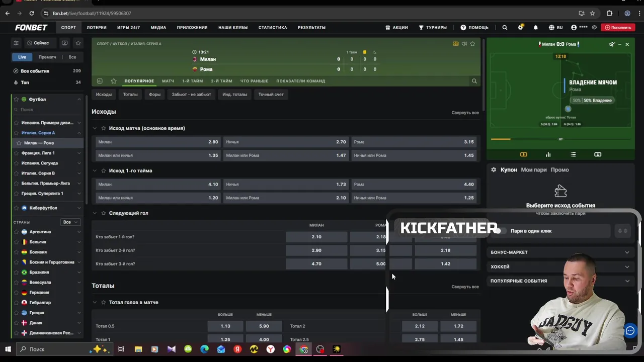Open the notifications bell

(535, 28)
